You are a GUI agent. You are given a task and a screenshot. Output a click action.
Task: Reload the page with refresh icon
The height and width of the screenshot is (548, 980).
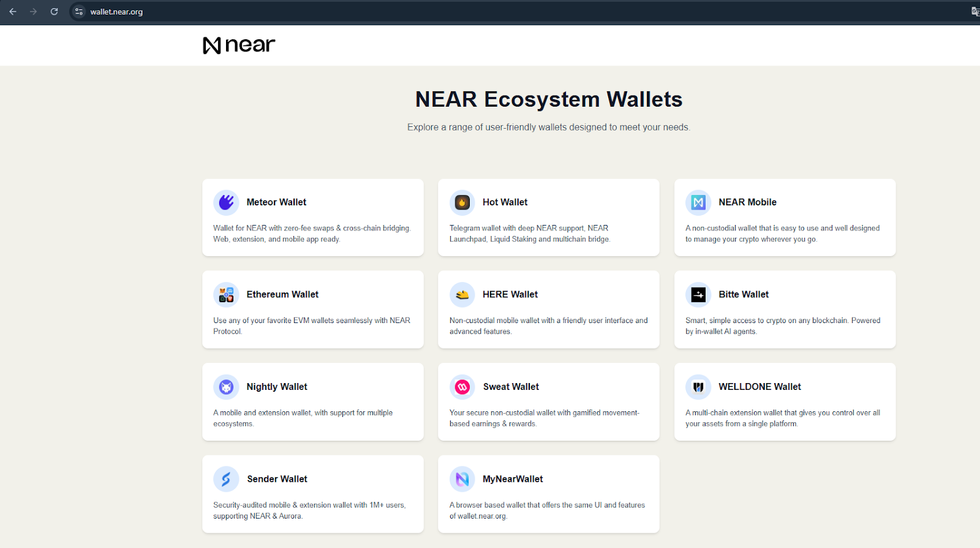(x=54, y=12)
